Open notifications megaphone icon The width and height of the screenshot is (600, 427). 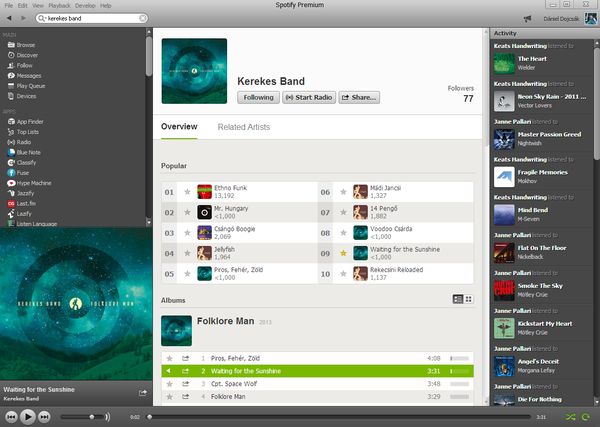pos(527,18)
